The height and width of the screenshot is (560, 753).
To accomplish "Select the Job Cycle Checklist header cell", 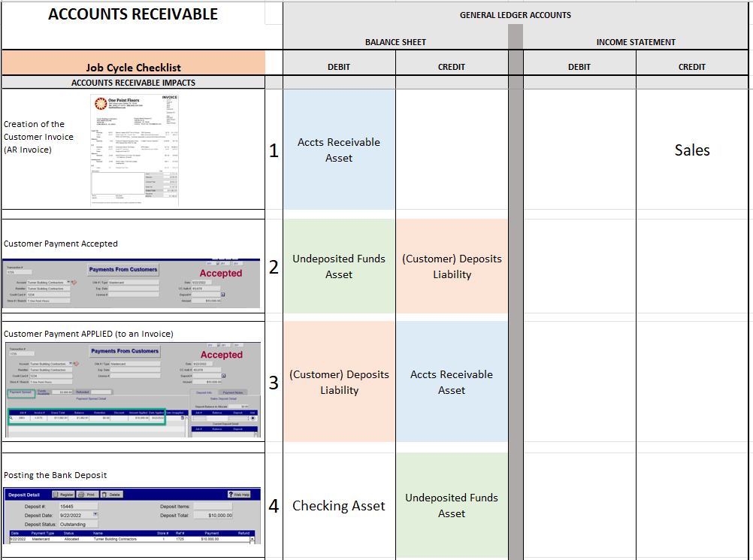I will click(134, 63).
